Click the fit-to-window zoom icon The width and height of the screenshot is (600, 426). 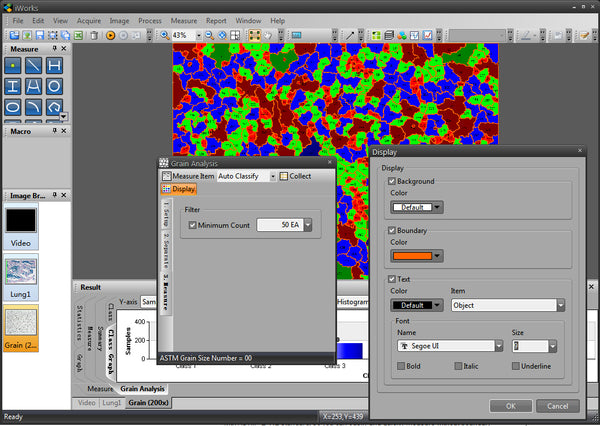[x=222, y=36]
